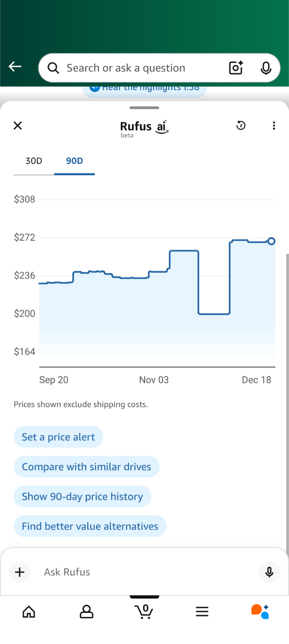Switch to 30D price tab
The image size is (289, 644).
34,161
